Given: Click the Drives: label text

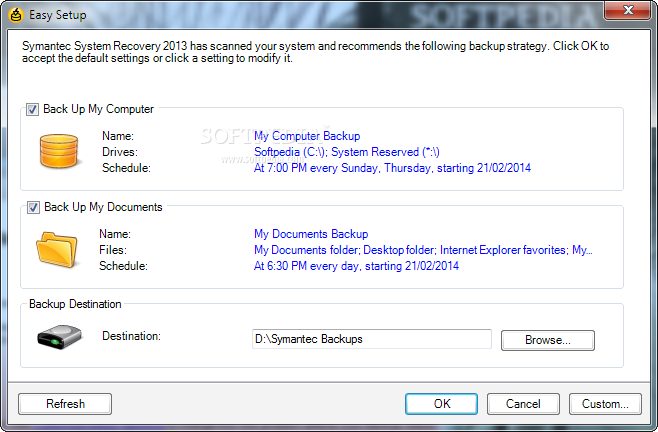Looking at the screenshot, I should coord(120,152).
